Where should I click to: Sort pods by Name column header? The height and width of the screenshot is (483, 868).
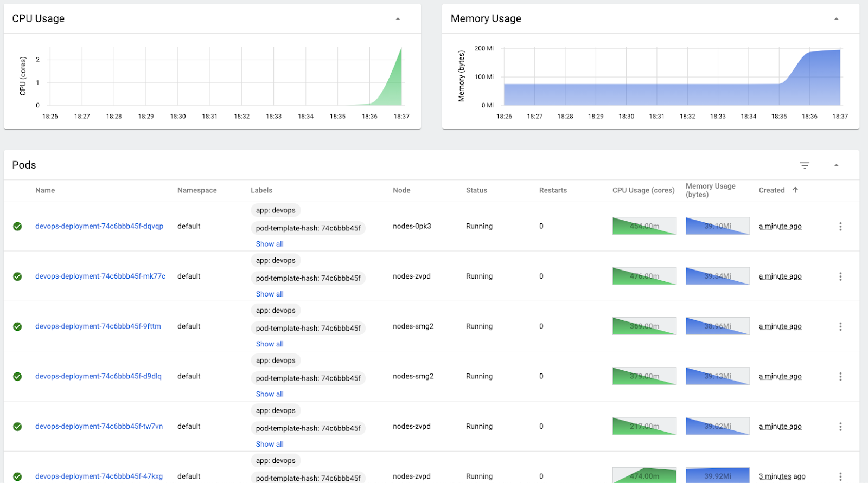click(x=45, y=190)
